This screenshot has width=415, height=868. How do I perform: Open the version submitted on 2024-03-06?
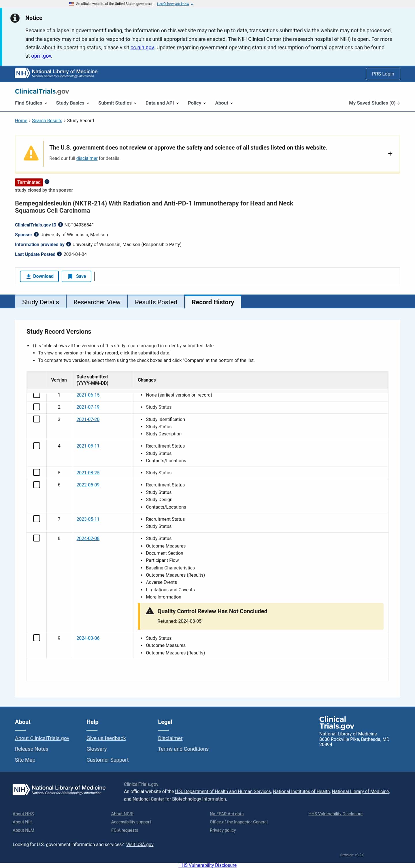coord(88,638)
